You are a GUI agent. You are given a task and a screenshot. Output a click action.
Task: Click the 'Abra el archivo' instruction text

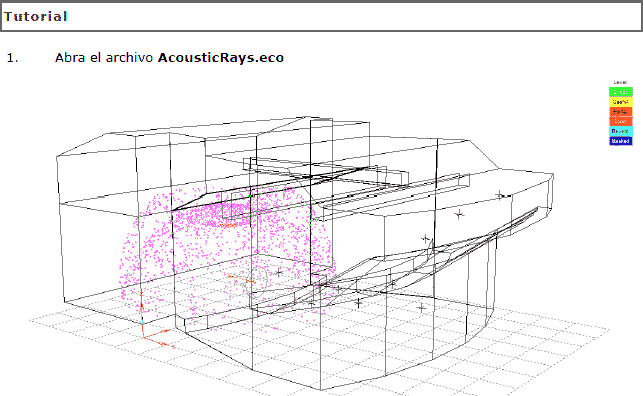click(x=104, y=57)
